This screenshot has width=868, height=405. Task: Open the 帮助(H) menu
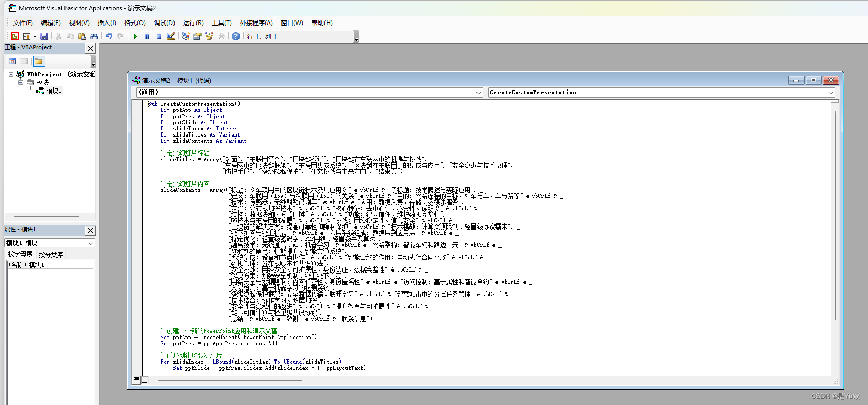[x=322, y=23]
